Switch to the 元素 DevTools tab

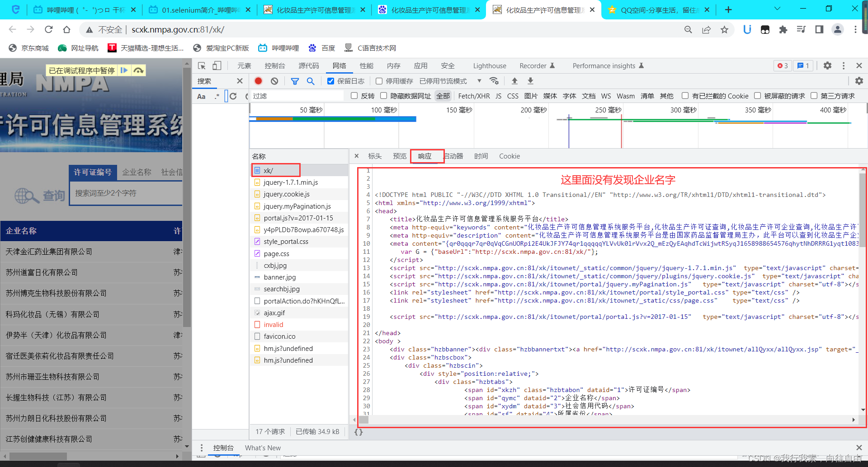coord(244,65)
